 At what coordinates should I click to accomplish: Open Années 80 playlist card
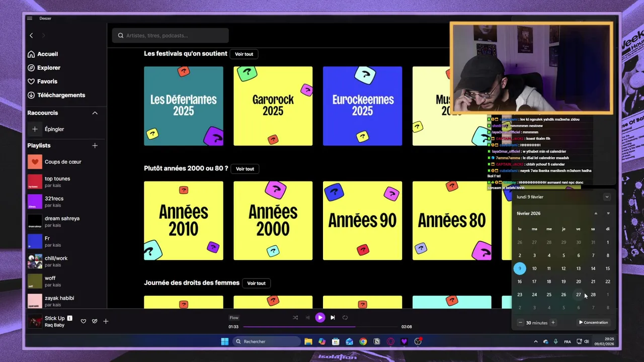click(x=452, y=221)
